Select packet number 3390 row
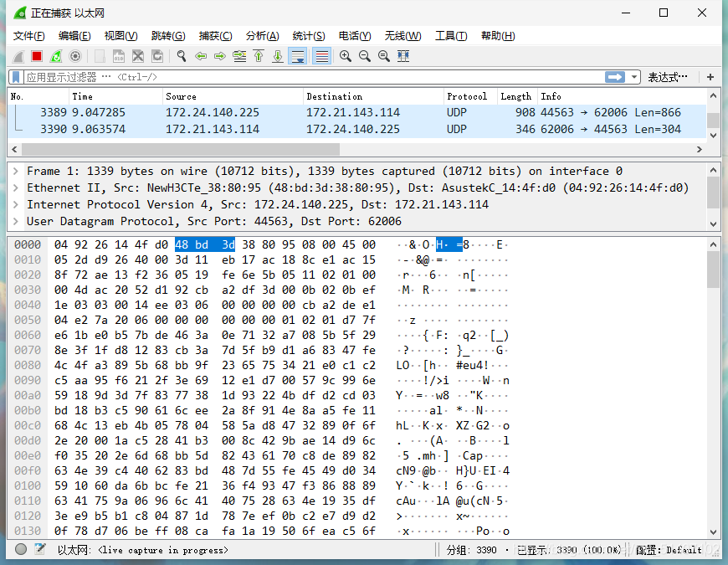Viewport: 728px width, 565px height. pyautogui.click(x=357, y=129)
